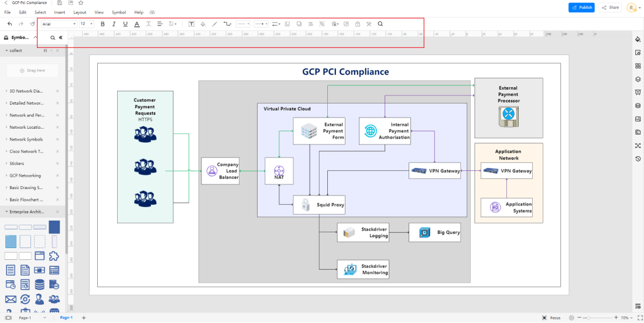Open the fill color bucket tool
This screenshot has width=644, height=323.
click(x=203, y=24)
